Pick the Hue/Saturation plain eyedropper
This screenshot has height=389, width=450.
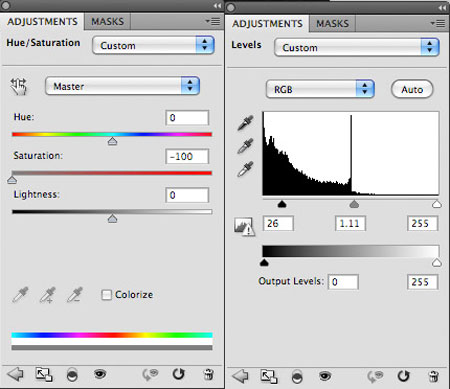coord(21,295)
